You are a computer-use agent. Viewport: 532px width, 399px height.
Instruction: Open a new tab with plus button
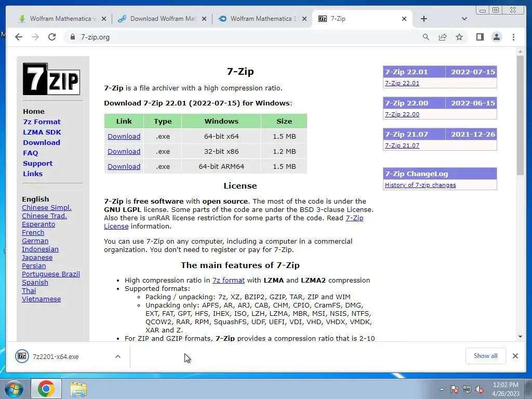pos(424,19)
